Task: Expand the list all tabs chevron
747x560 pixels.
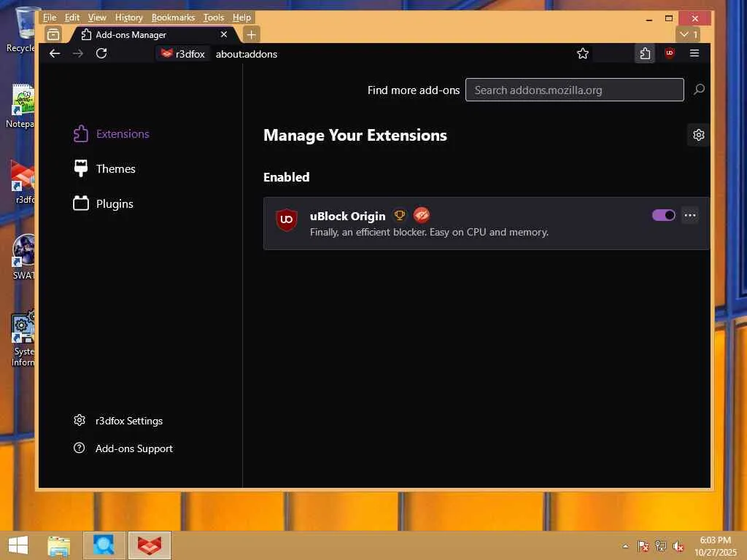Action: coord(689,34)
